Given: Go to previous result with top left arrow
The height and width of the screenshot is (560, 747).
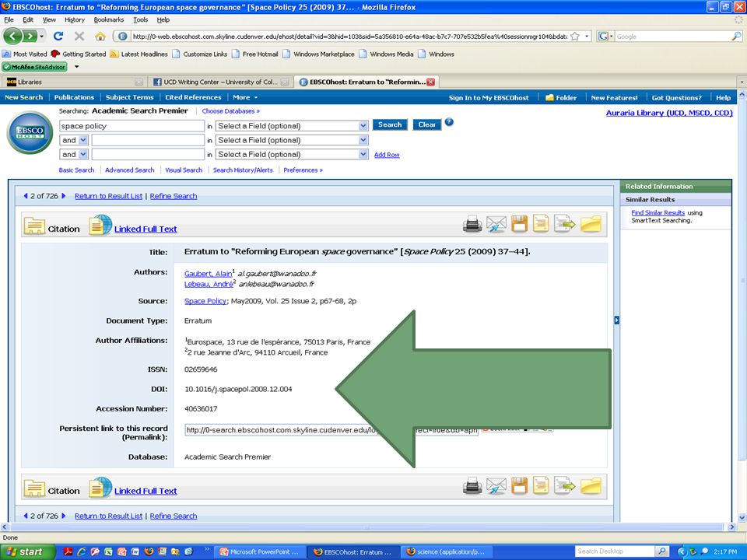Looking at the screenshot, I should click(26, 196).
